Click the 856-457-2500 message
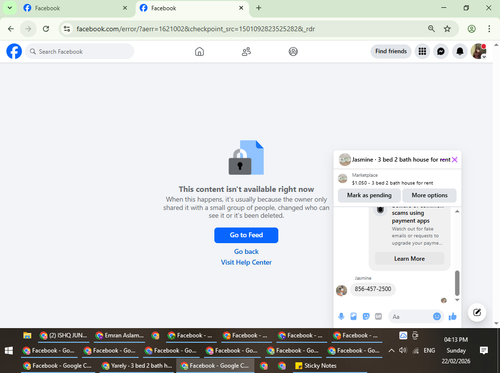 (x=373, y=289)
